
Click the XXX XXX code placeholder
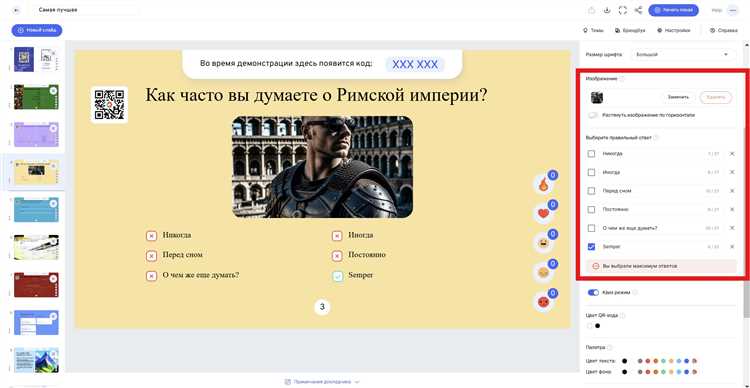click(x=415, y=65)
